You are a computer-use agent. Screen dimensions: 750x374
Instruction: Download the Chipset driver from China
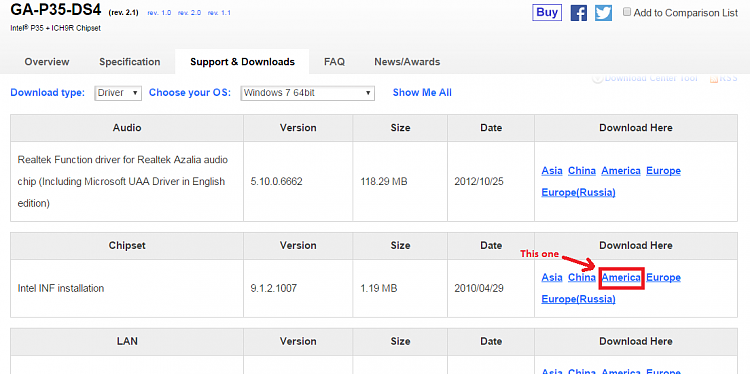click(x=582, y=277)
